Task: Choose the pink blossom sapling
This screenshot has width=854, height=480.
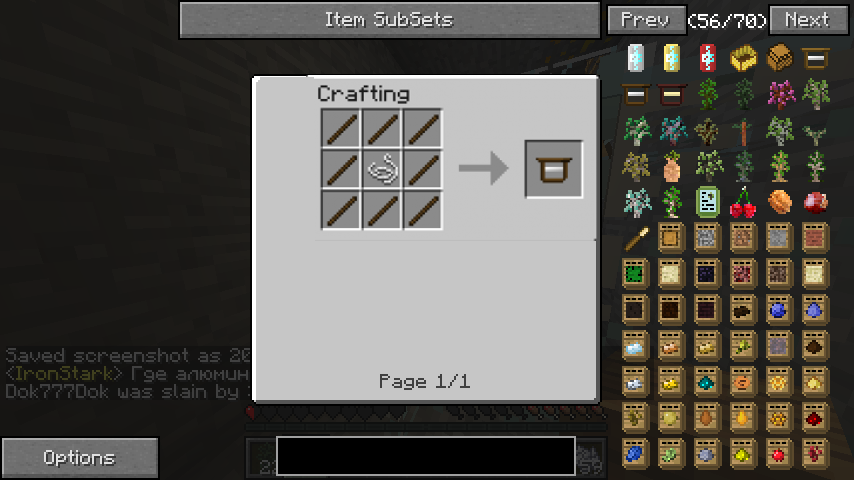Action: coord(780,94)
